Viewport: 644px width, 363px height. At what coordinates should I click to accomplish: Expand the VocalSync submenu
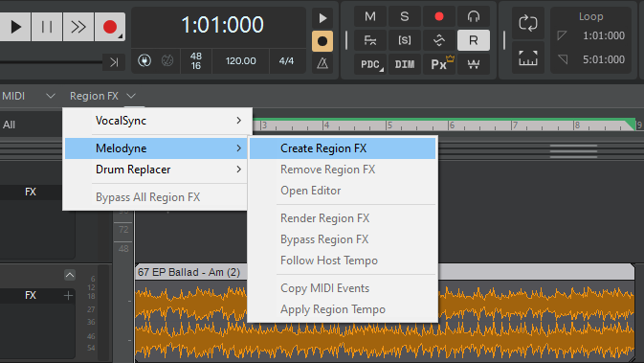tap(157, 121)
